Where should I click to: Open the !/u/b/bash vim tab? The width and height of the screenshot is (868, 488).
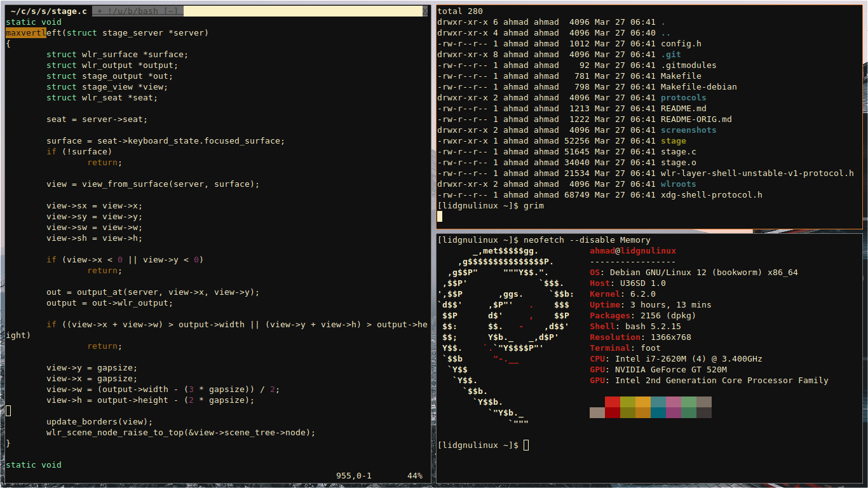pyautogui.click(x=137, y=11)
